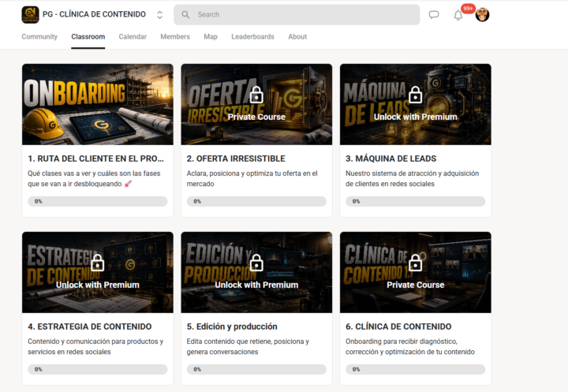The height and width of the screenshot is (392, 568).
Task: Click the lock icon on Máquina de Leads
Action: point(416,95)
